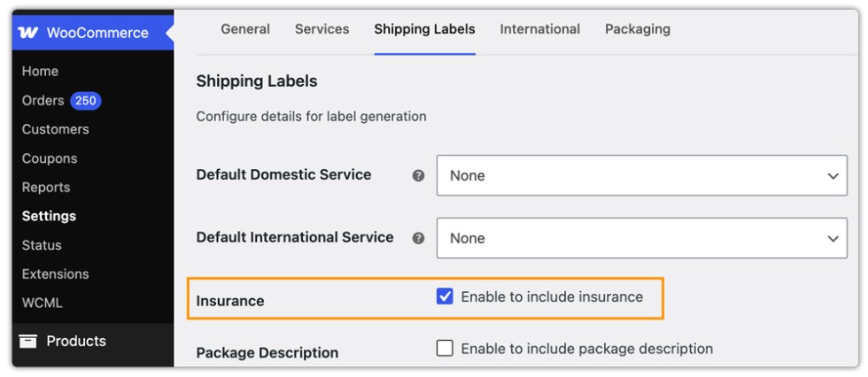Viewport: 868px width, 377px height.
Task: Open the Packaging tab
Action: (x=637, y=28)
